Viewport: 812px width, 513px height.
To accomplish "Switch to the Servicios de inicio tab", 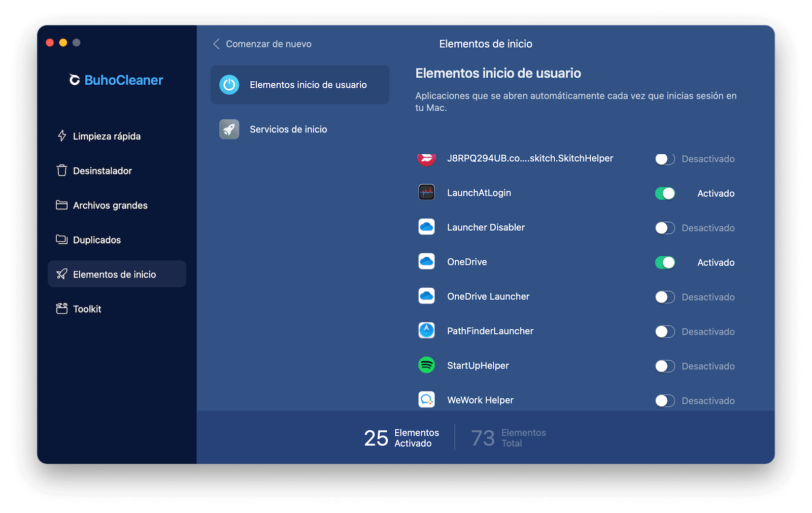I will click(300, 129).
